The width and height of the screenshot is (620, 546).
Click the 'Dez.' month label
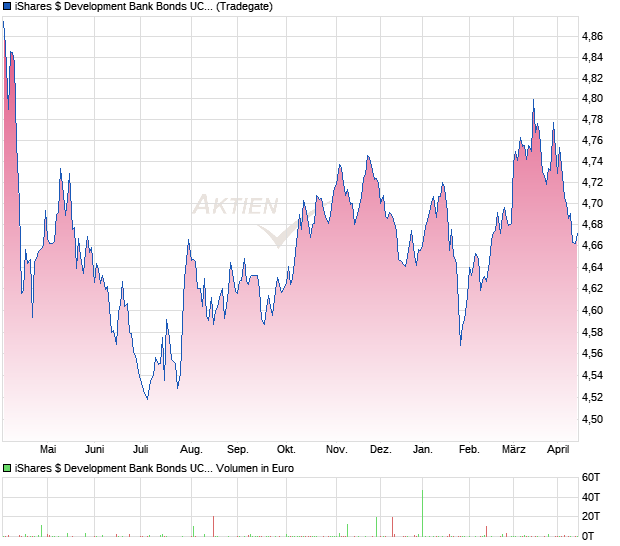point(380,450)
